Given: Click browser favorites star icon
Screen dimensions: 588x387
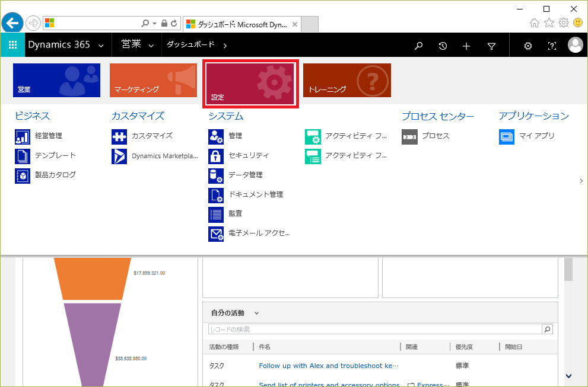Looking at the screenshot, I should click(x=549, y=23).
